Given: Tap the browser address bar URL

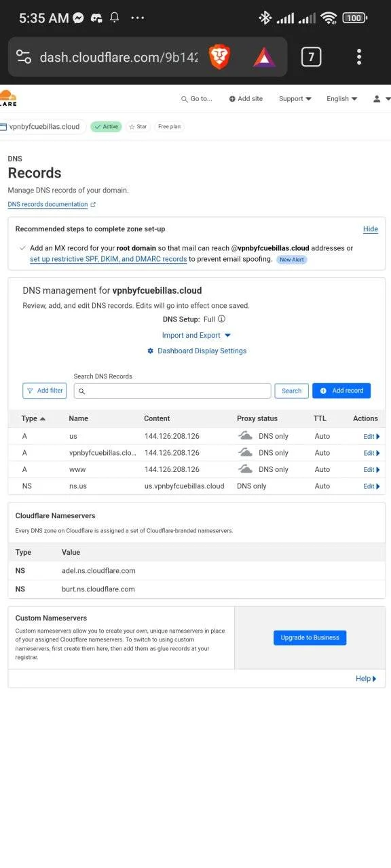Looking at the screenshot, I should (119, 57).
